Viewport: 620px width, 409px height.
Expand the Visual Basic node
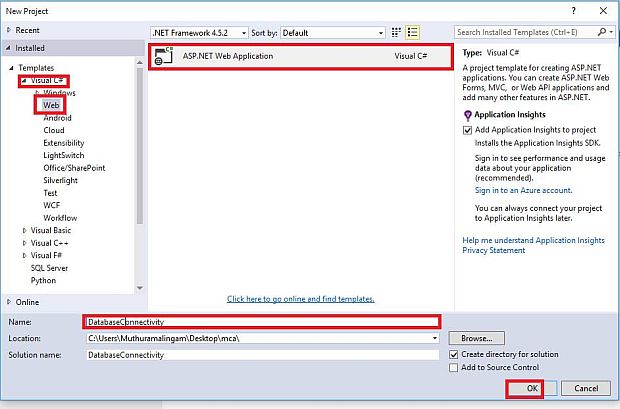coord(25,230)
